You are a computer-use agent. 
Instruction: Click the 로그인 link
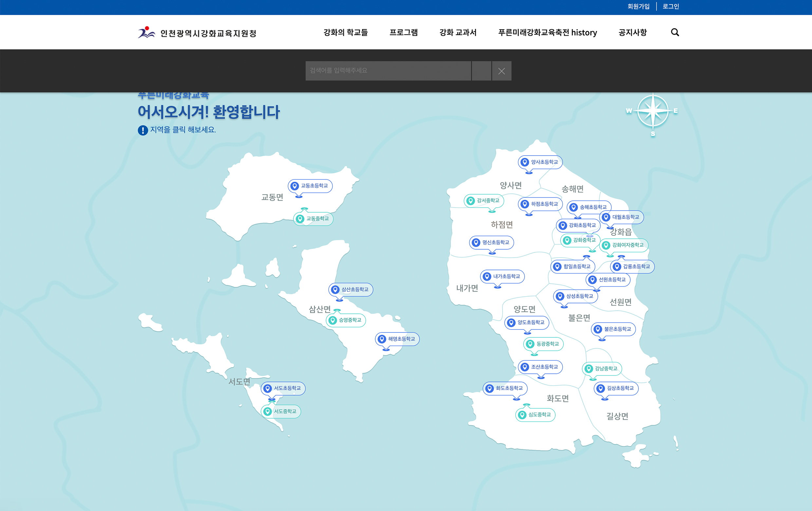click(671, 7)
